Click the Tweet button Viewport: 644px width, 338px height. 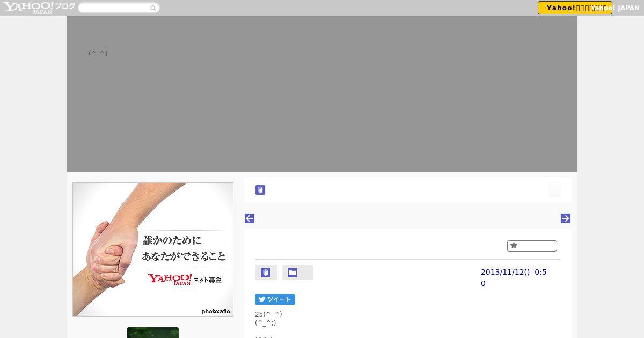pyautogui.click(x=275, y=299)
